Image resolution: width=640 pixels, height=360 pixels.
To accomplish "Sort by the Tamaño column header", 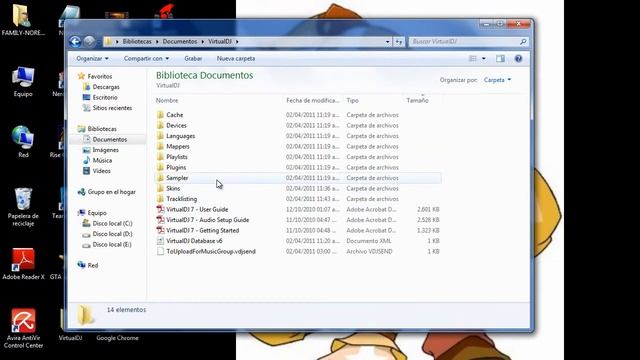I will [x=417, y=100].
